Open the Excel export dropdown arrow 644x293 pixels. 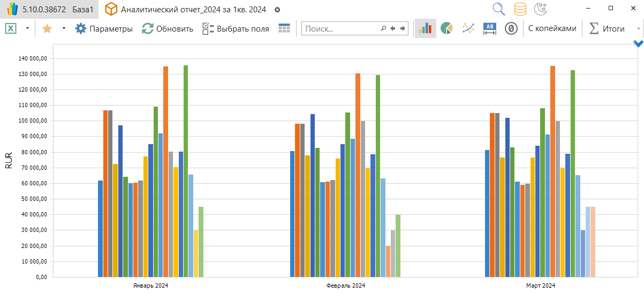point(27,28)
